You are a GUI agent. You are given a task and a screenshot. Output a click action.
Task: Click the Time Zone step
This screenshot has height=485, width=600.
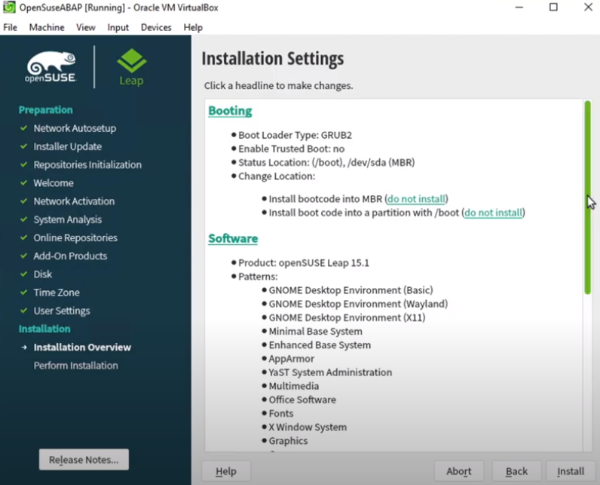point(57,293)
